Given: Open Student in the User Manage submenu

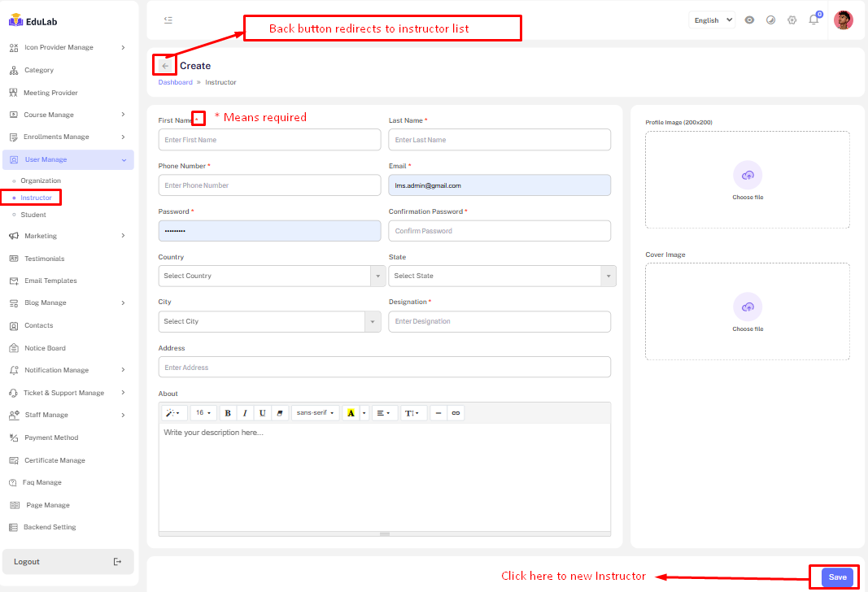Looking at the screenshot, I should click(x=33, y=215).
